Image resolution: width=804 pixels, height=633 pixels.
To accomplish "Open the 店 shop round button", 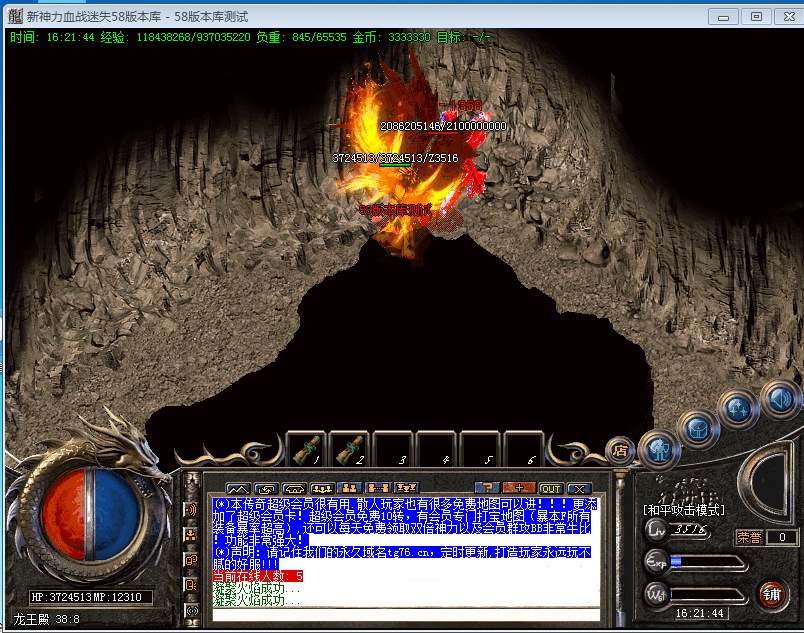I will click(x=620, y=451).
